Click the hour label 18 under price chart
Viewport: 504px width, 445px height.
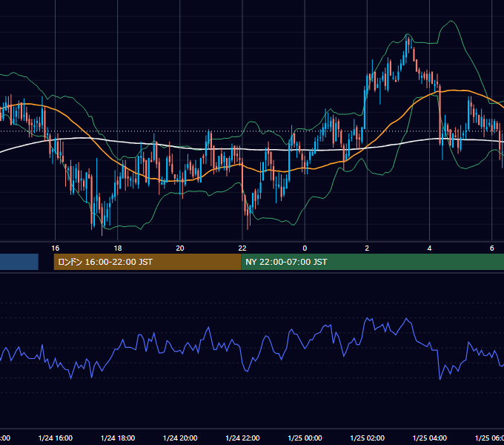118,248
